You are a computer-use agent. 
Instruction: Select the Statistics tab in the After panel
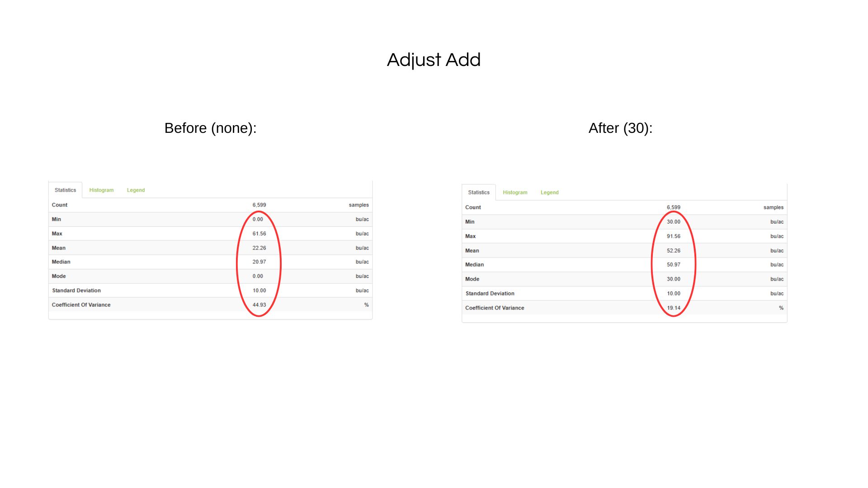479,192
